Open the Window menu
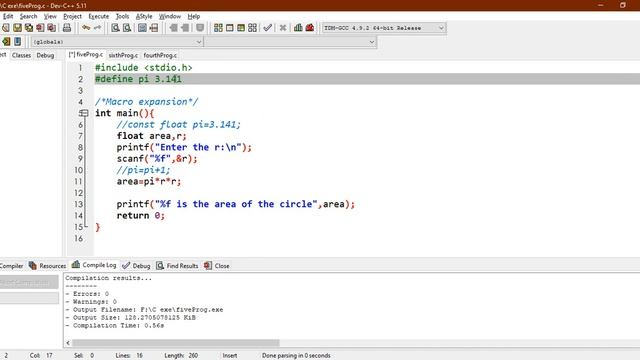This screenshot has height=360, width=640. [x=170, y=16]
